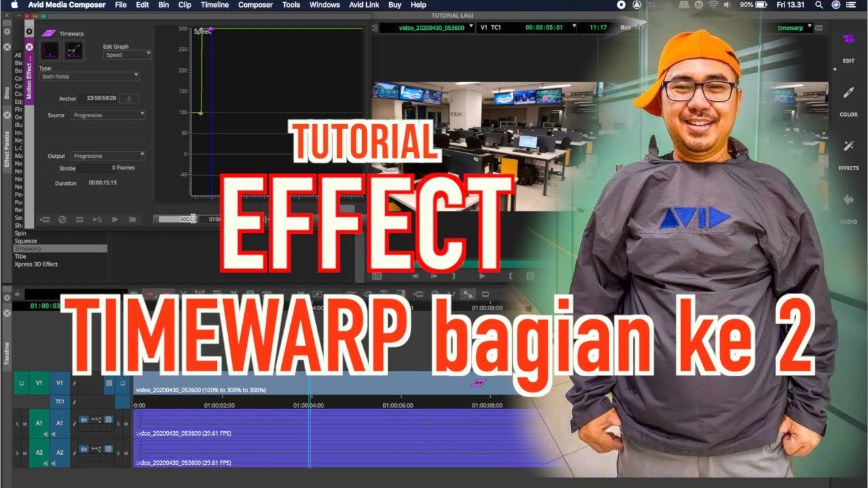Image resolution: width=868 pixels, height=488 pixels.
Task: Open the Tools menu
Action: [291, 5]
